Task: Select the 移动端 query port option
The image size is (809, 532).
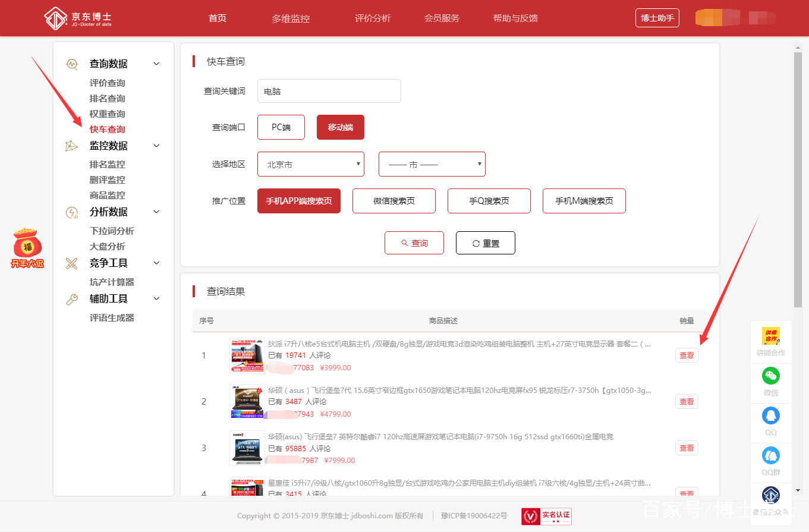Action: coord(341,127)
